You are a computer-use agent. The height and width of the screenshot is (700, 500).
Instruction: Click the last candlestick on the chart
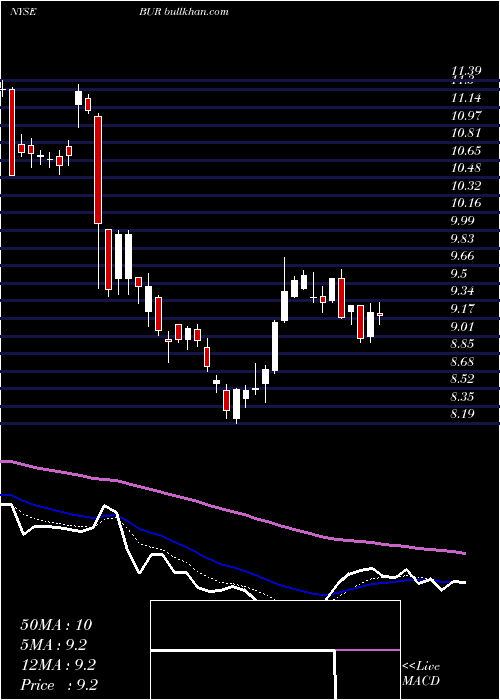[380, 314]
